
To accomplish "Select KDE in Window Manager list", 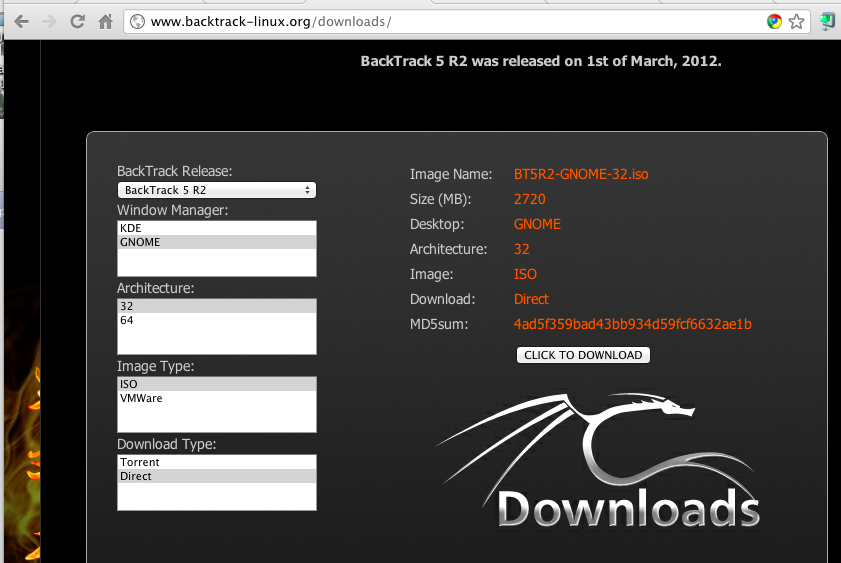I will [x=217, y=228].
